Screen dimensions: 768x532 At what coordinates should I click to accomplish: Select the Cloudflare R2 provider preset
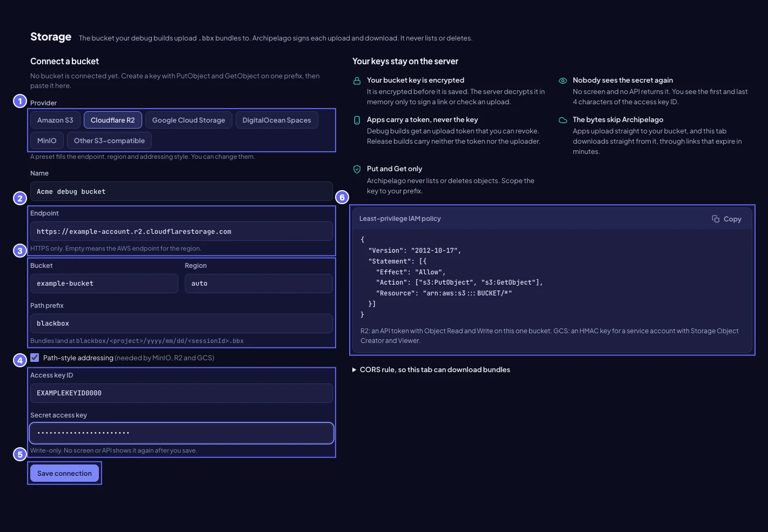coord(113,120)
